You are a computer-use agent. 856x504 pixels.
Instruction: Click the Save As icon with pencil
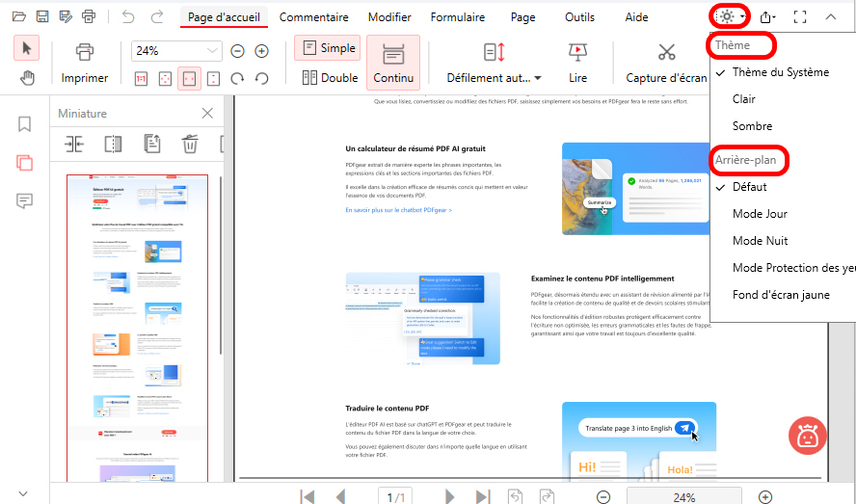[x=66, y=17]
